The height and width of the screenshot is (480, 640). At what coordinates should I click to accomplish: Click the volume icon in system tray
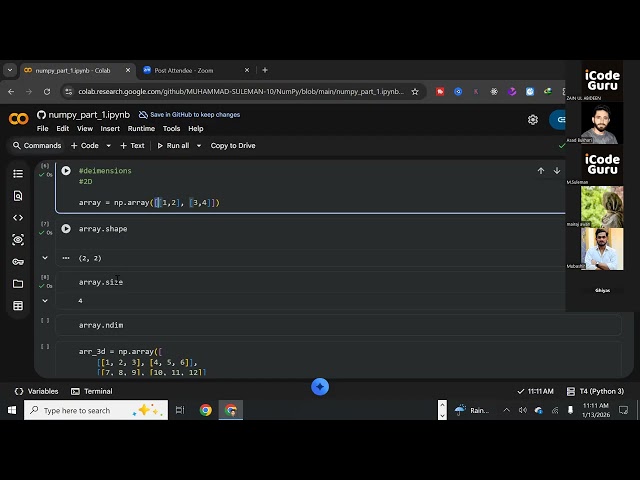coord(522,410)
